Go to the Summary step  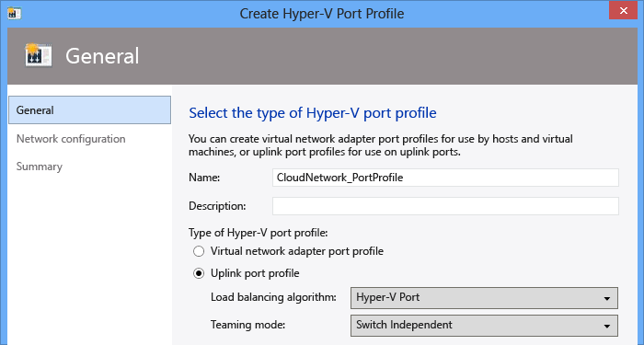[x=40, y=167]
